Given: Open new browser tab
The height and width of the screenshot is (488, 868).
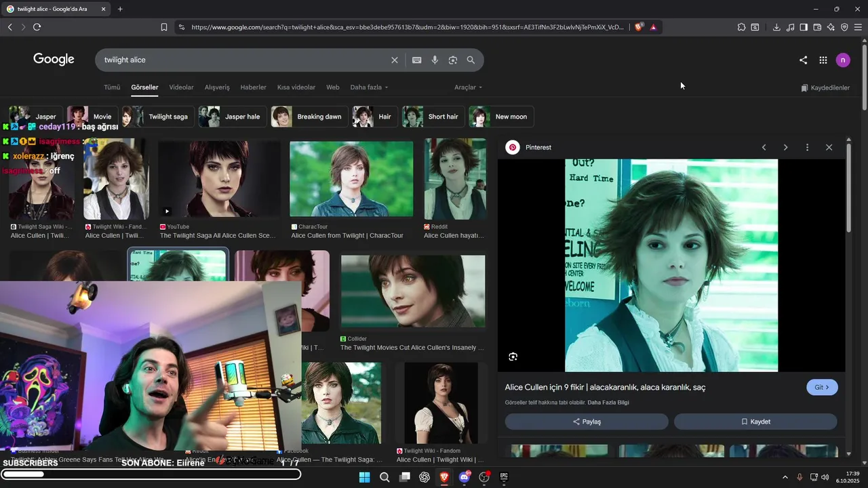Looking at the screenshot, I should click(120, 9).
